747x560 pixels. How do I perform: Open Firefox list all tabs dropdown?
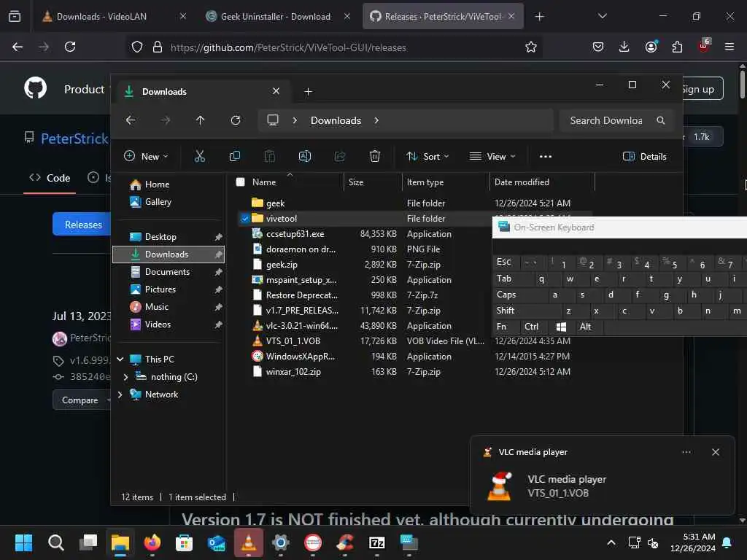[602, 16]
